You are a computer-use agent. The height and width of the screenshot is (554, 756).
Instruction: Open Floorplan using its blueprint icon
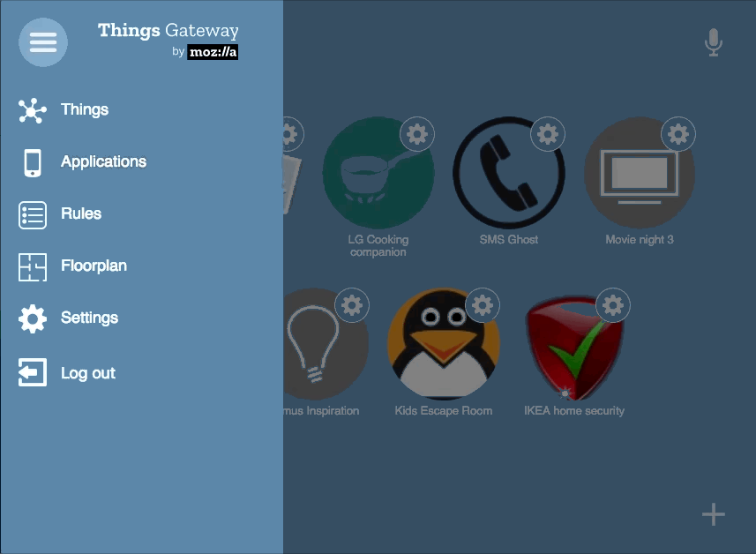click(32, 266)
